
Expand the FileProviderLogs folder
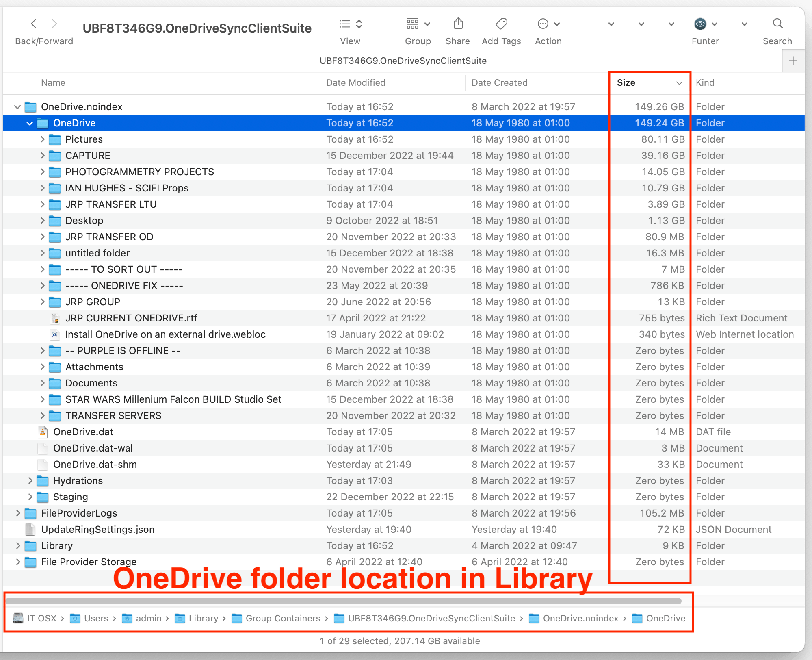click(x=17, y=513)
